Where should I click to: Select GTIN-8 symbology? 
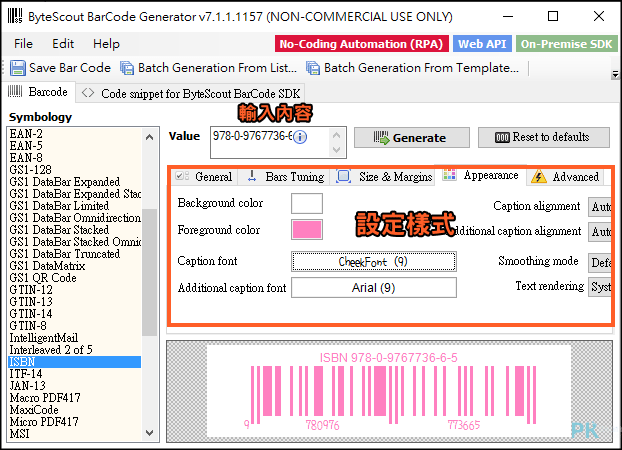[x=74, y=325]
